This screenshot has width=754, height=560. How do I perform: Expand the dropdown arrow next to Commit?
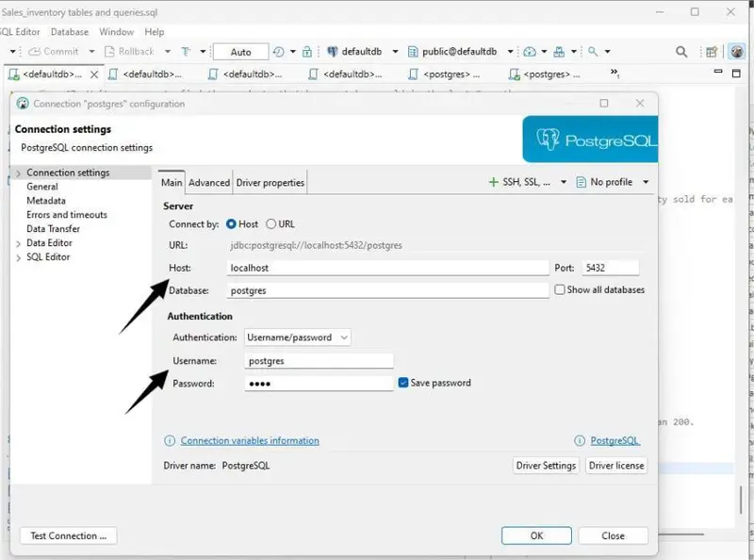click(91, 52)
